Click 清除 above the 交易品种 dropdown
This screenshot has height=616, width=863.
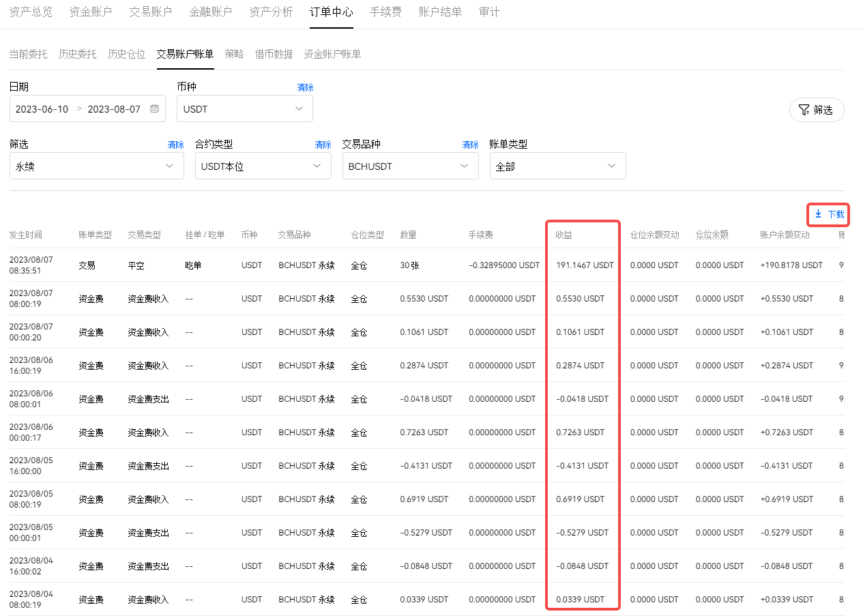(470, 145)
